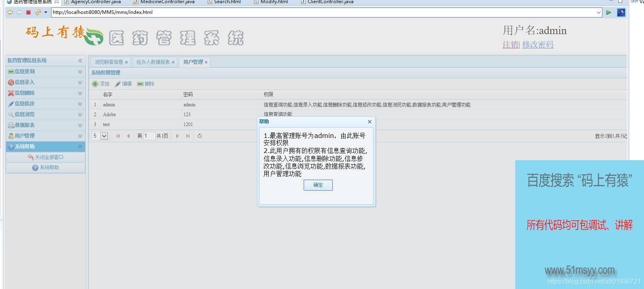Click the green Go arrow beside the URL
644x289 pixels.
(x=609, y=12)
